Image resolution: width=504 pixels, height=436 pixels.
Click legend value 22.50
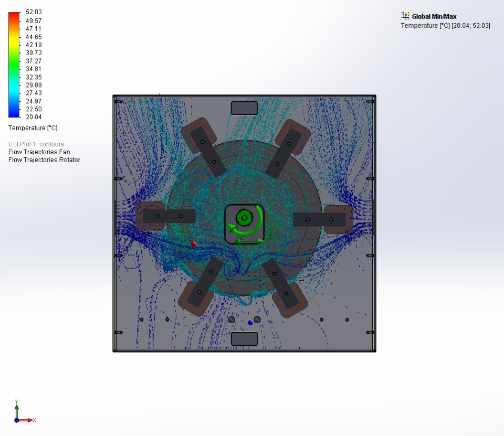click(34, 109)
